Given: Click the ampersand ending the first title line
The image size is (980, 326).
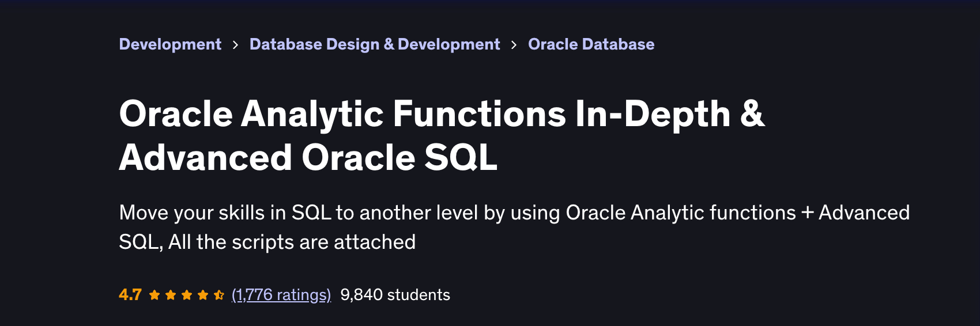Looking at the screenshot, I should pyautogui.click(x=752, y=113).
